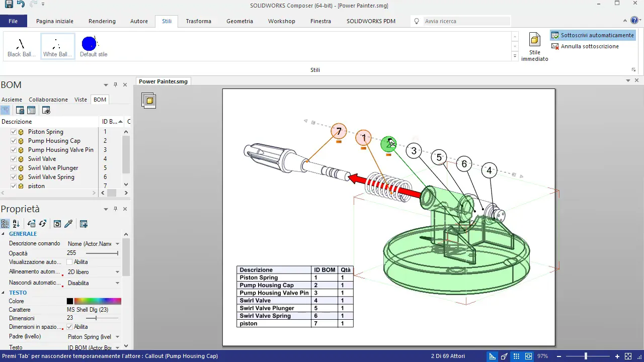644x362 pixels.
Task: Select the eyedropper property picker icon
Action: [68, 224]
